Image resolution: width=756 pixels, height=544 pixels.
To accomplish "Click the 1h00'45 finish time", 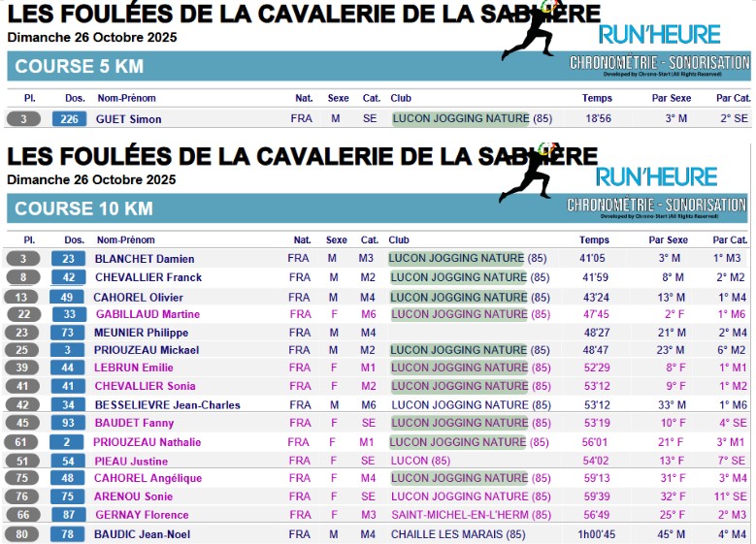I will [597, 534].
